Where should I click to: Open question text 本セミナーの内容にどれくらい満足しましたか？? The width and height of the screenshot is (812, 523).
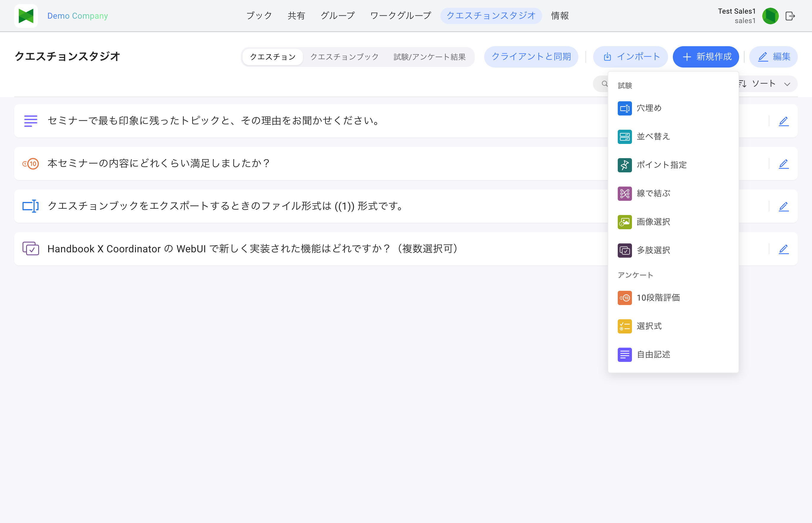pos(159,164)
